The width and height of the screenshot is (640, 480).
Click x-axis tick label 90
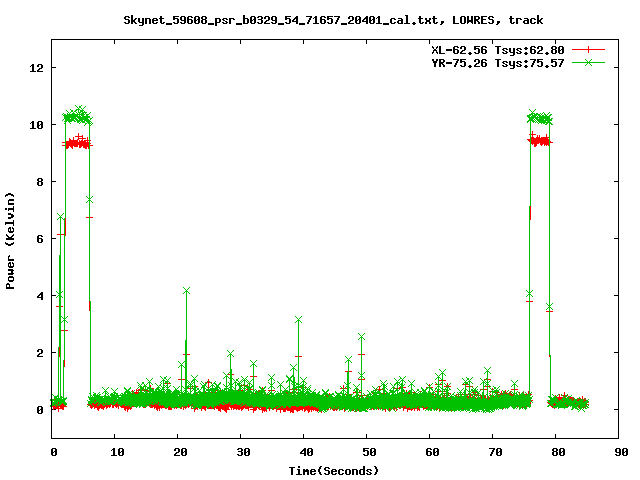tap(621, 452)
